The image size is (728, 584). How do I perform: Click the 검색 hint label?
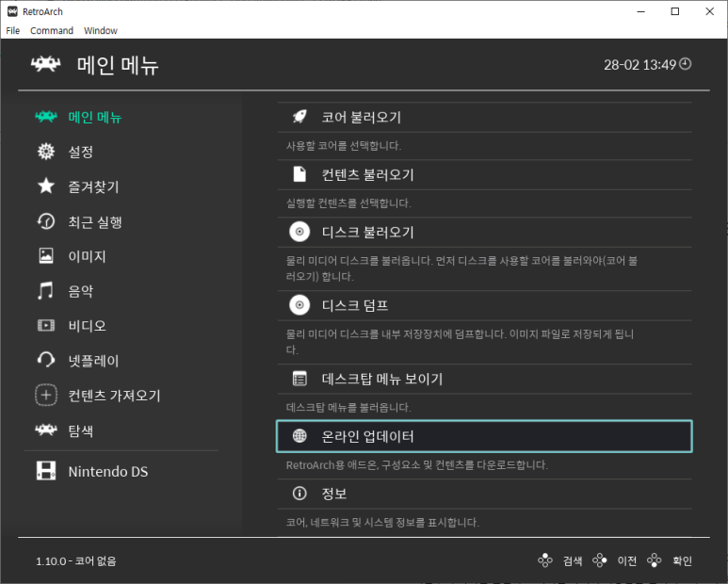(x=573, y=560)
